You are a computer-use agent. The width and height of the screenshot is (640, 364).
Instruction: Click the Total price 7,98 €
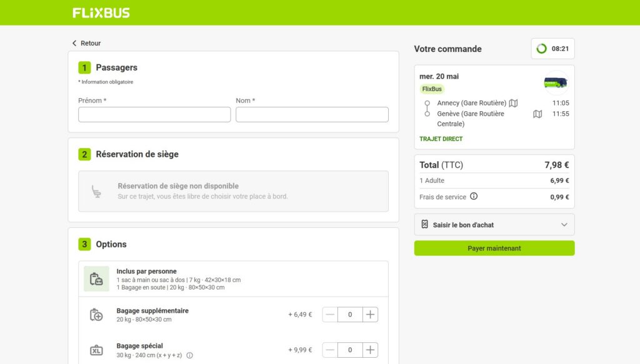[x=556, y=165]
